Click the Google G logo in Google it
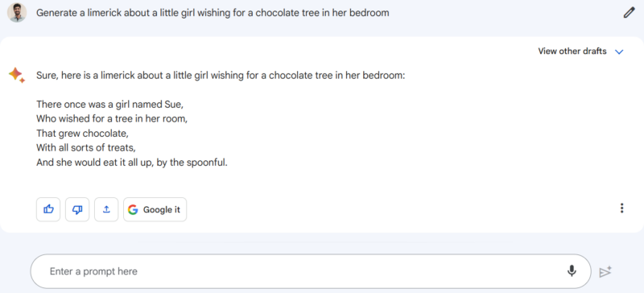Image resolution: width=644 pixels, height=293 pixels. coord(133,209)
